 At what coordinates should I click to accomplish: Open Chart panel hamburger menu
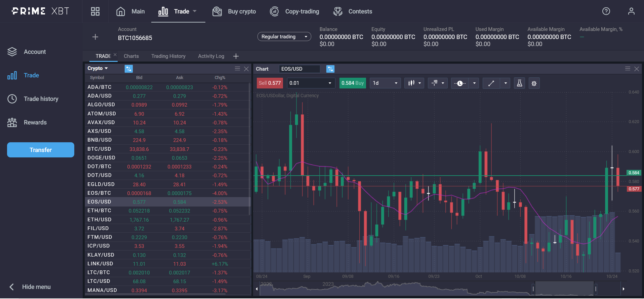tap(628, 69)
